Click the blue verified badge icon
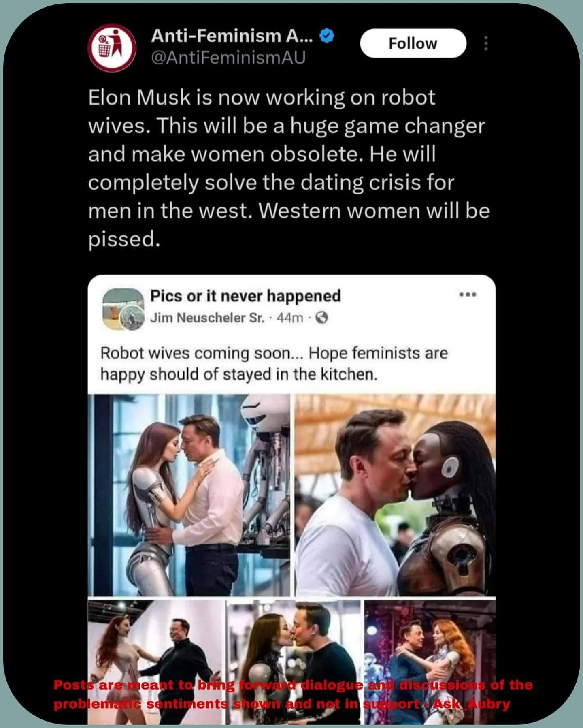583x728 pixels. [x=327, y=36]
